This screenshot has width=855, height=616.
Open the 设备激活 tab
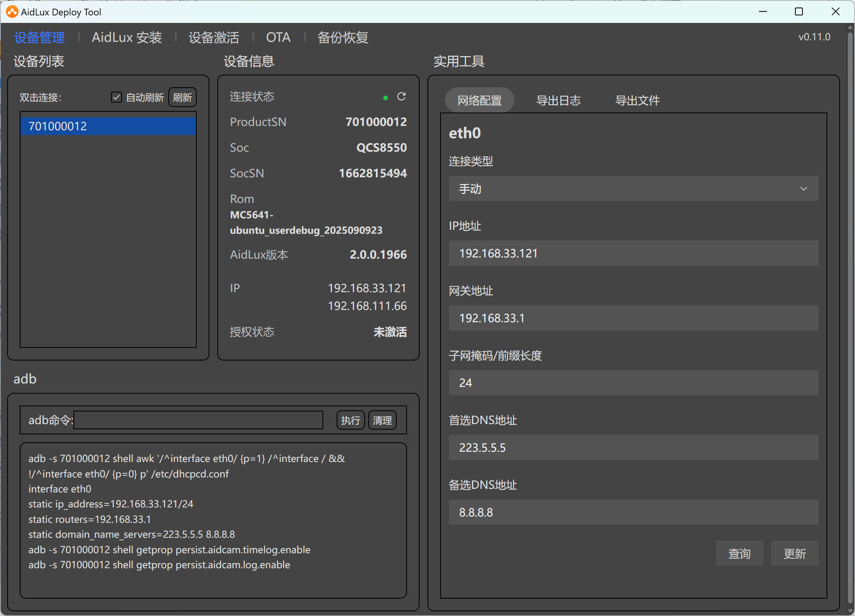[x=214, y=38]
